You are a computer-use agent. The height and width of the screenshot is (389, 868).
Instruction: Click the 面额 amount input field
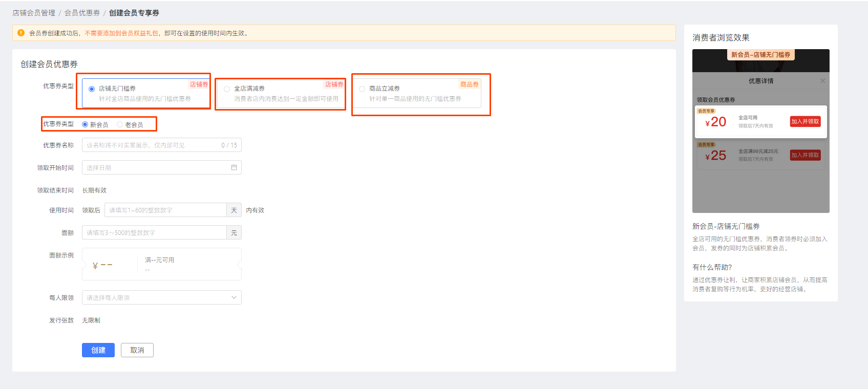(154, 233)
